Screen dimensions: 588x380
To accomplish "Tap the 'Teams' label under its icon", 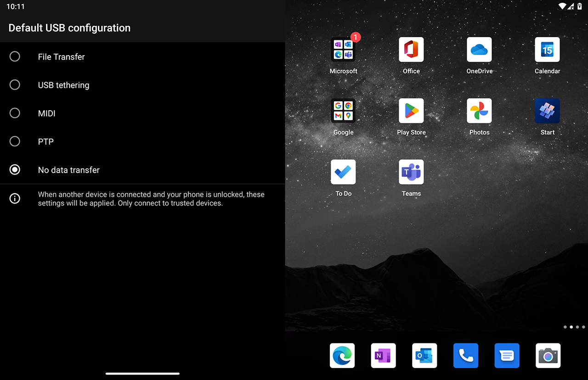I will pos(411,194).
